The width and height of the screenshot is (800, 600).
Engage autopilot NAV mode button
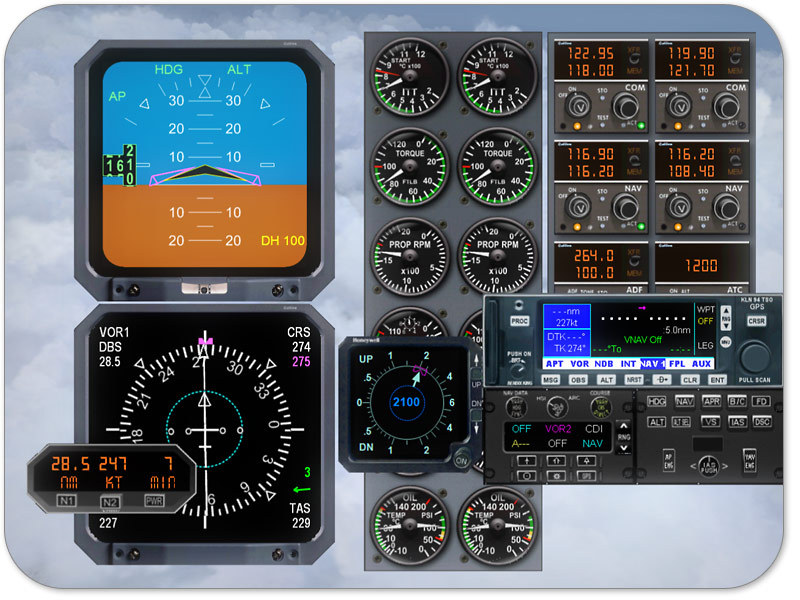click(684, 402)
